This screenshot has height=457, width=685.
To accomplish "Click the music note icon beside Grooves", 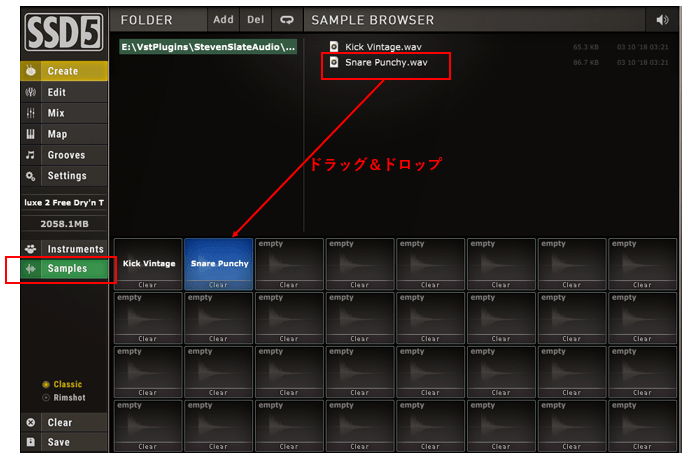I will 31,155.
